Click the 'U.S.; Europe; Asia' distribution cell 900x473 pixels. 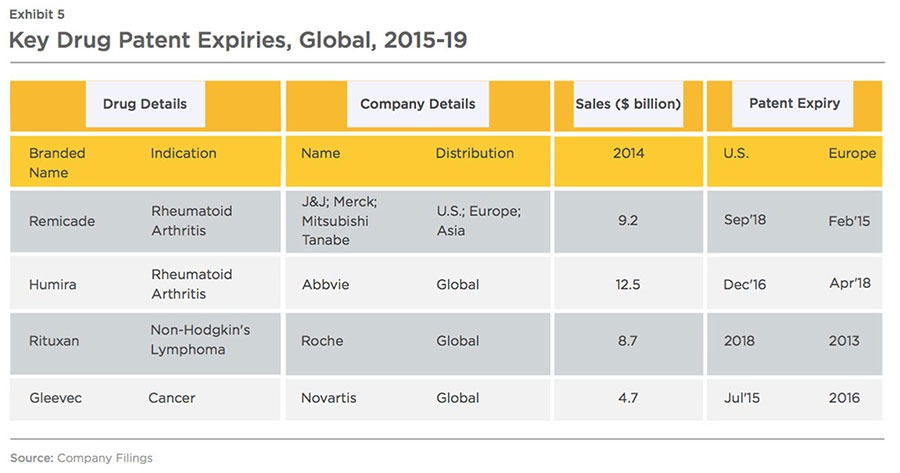(479, 220)
